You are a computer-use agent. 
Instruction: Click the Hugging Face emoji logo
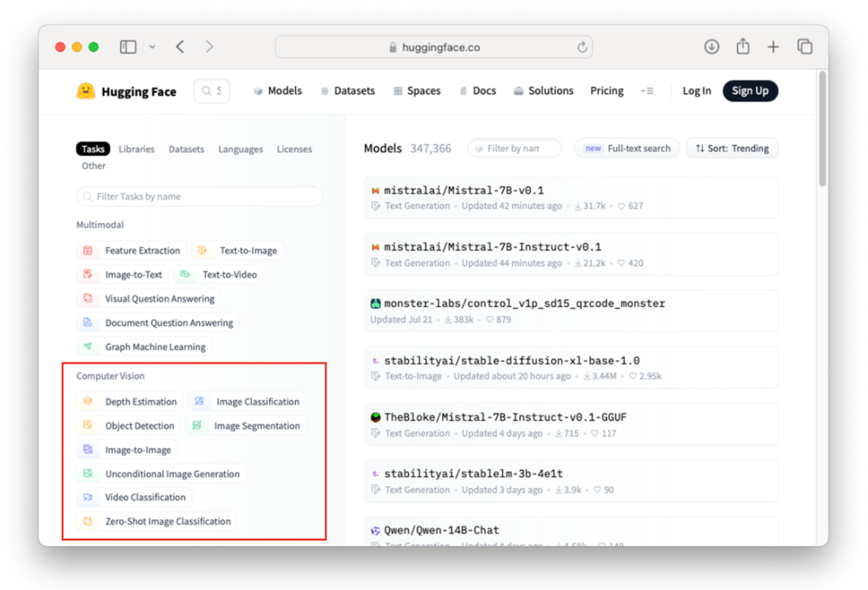pos(86,91)
